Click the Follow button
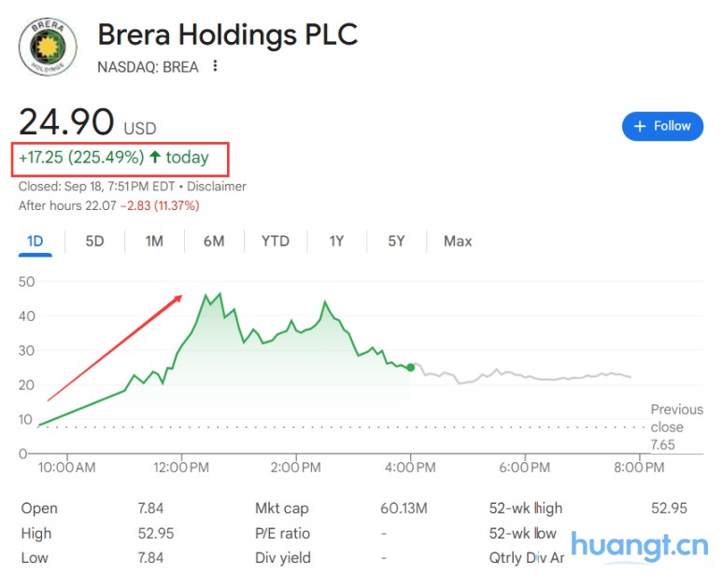The width and height of the screenshot is (723, 588). [x=662, y=126]
